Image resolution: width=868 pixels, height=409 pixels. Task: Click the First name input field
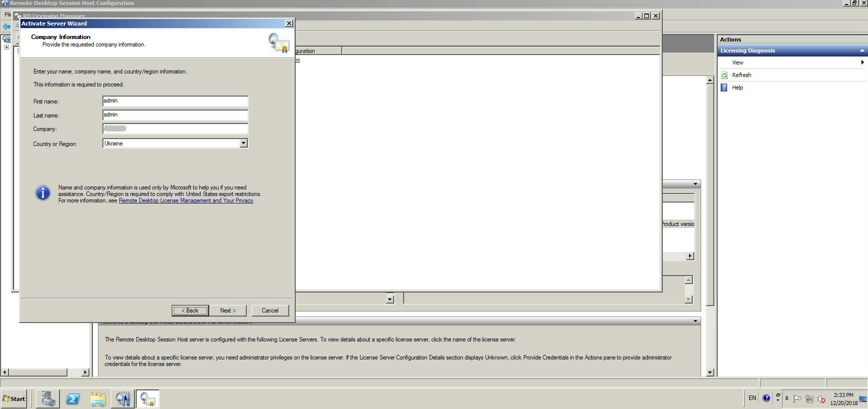click(175, 101)
